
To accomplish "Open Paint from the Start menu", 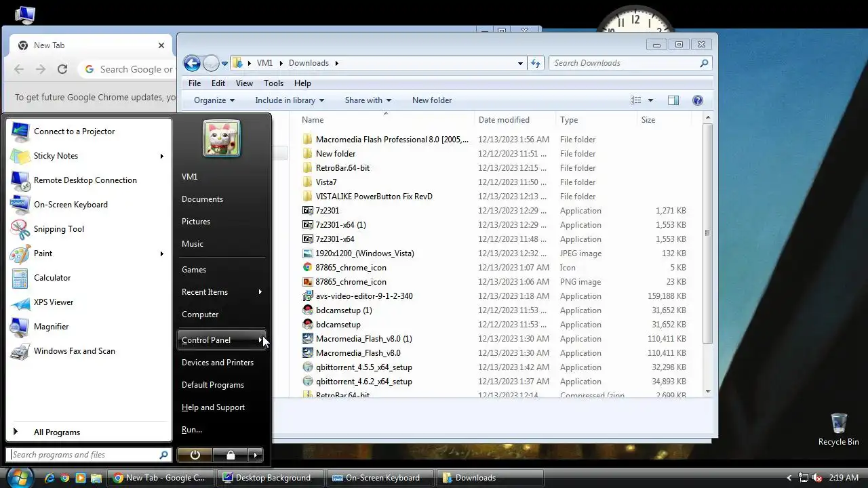I will (88, 253).
